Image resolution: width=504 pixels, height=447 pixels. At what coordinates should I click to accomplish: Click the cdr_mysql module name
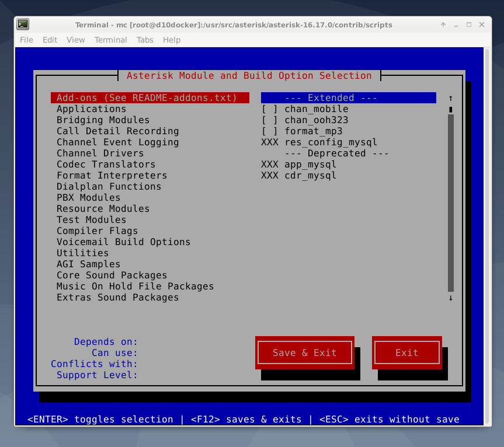(311, 176)
